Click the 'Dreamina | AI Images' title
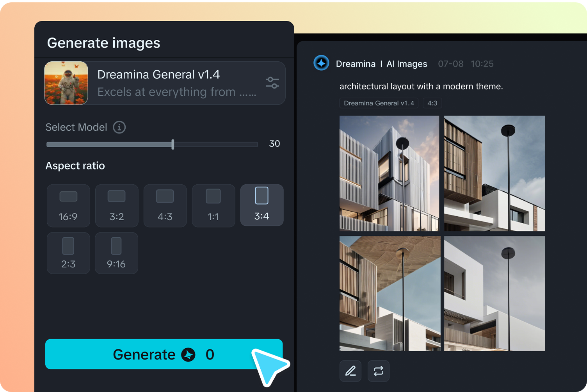Viewport: 587px width, 392px height. point(381,64)
